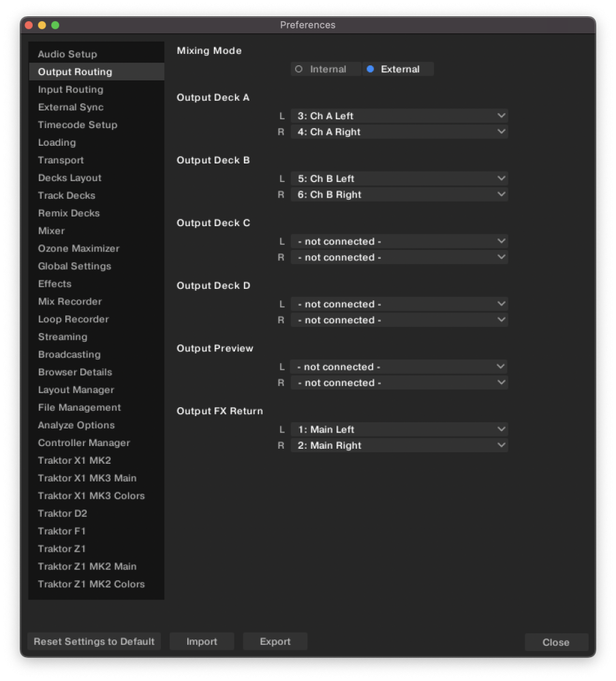
Task: Expand Output FX Return right dropdown
Action: [x=399, y=445]
